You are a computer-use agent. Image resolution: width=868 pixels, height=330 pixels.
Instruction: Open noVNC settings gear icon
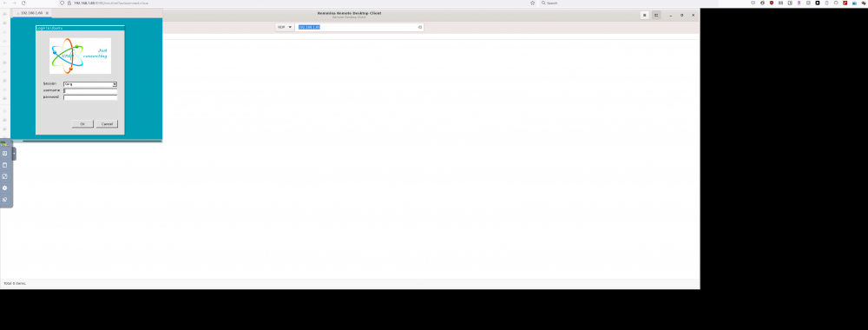click(5, 188)
